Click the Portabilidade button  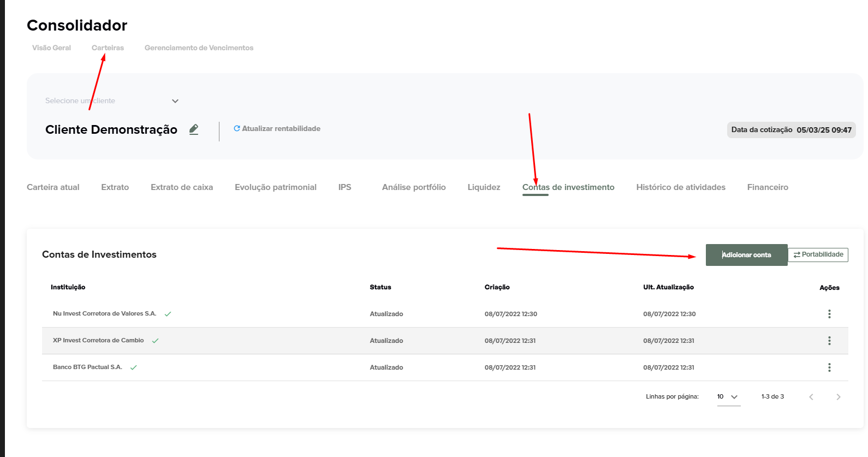click(818, 255)
